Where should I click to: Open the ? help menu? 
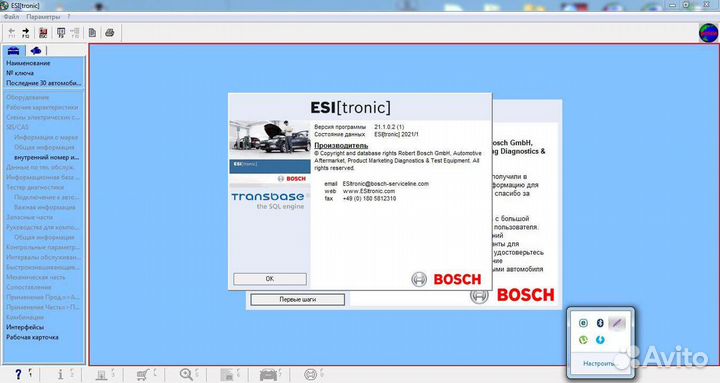[69, 17]
